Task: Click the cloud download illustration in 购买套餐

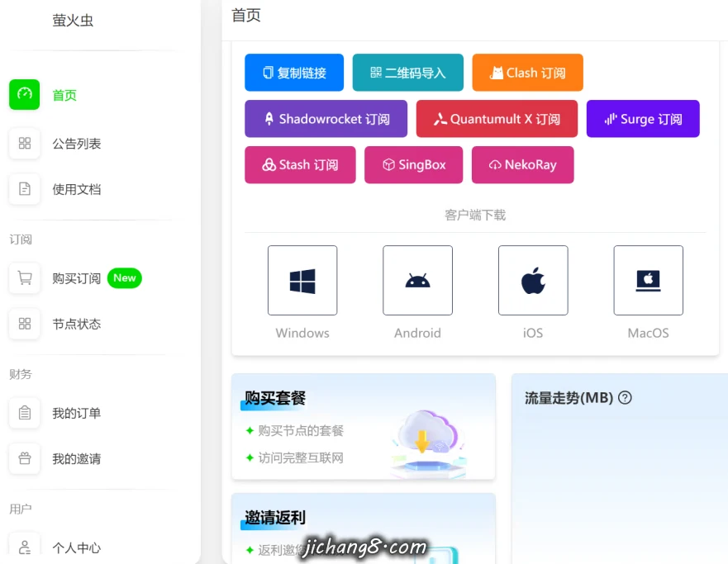Action: pyautogui.click(x=430, y=443)
